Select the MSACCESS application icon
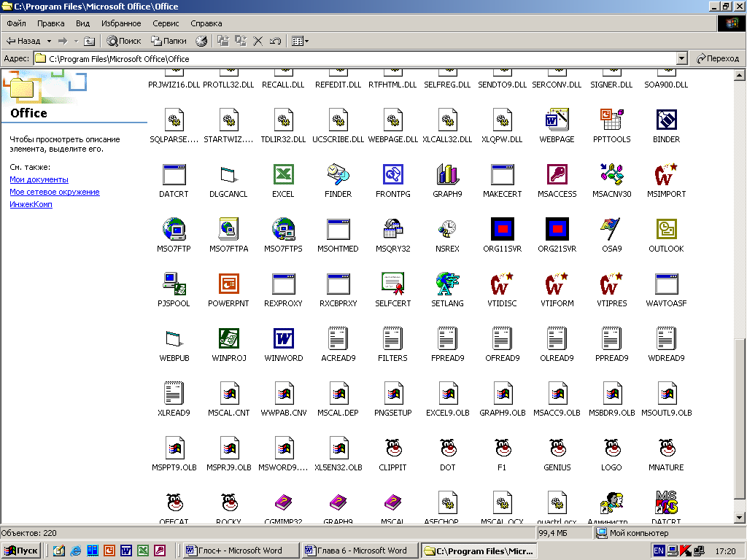The width and height of the screenshot is (747, 560). (x=557, y=175)
